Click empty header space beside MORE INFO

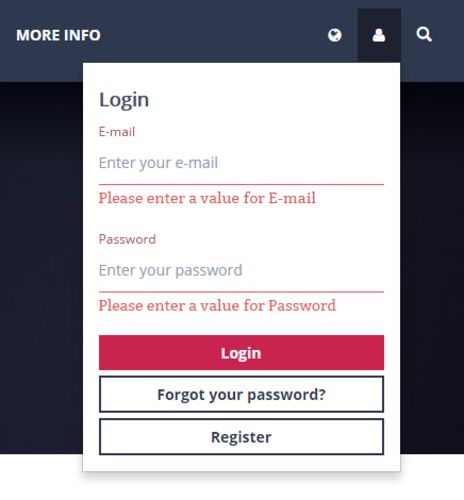tap(213, 35)
